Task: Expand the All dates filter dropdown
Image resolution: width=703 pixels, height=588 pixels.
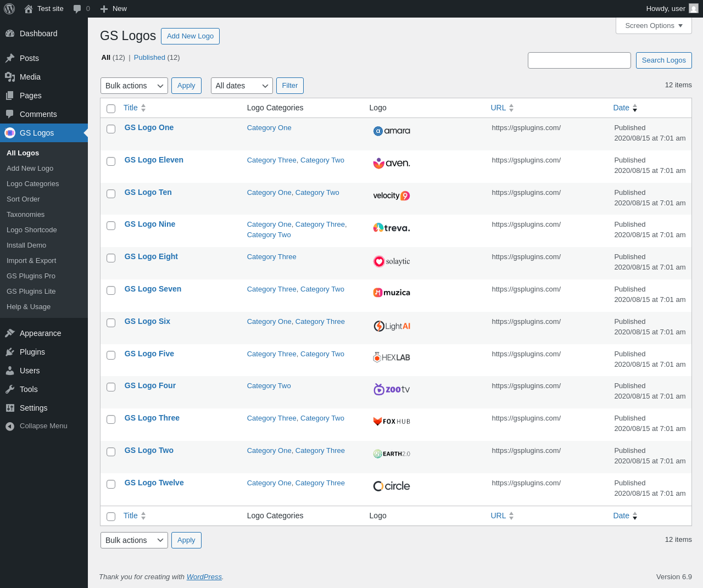Action: [242, 86]
